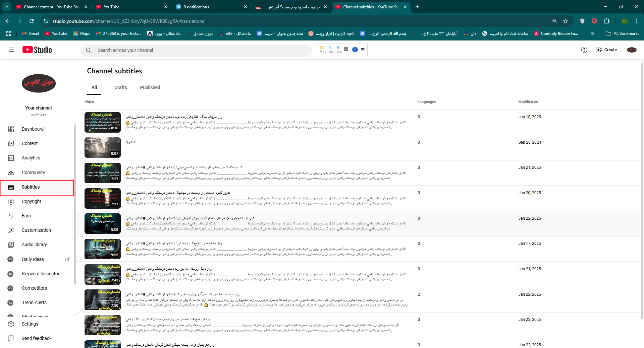Open Customization magic wand icon
Viewport: 644px width, 348px height.
point(11,230)
